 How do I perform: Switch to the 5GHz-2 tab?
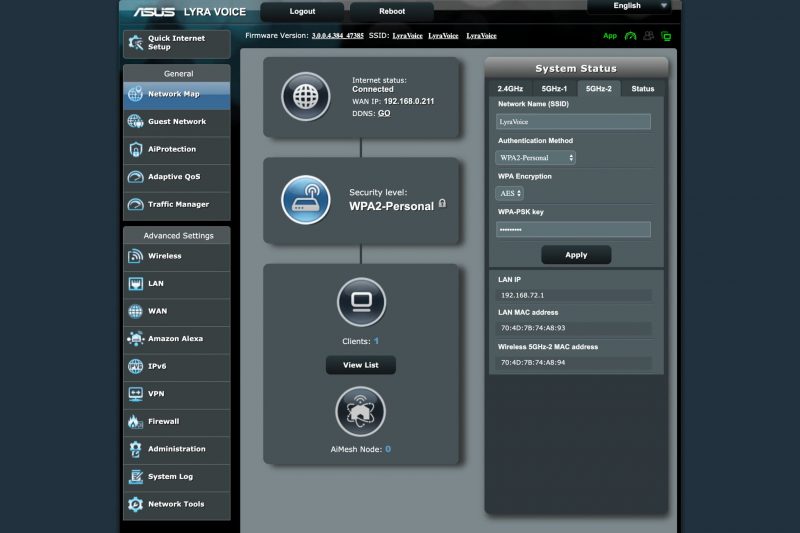coord(598,89)
